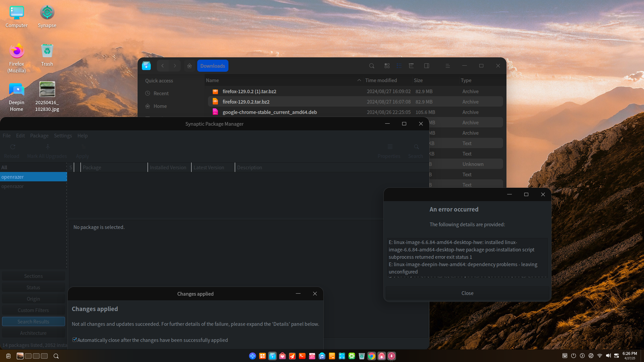Open the music player in the dock
This screenshot has width=644, height=362.
click(322, 356)
